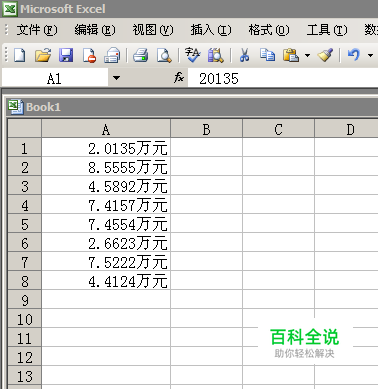
Task: Select empty cell C4
Action: tap(278, 204)
